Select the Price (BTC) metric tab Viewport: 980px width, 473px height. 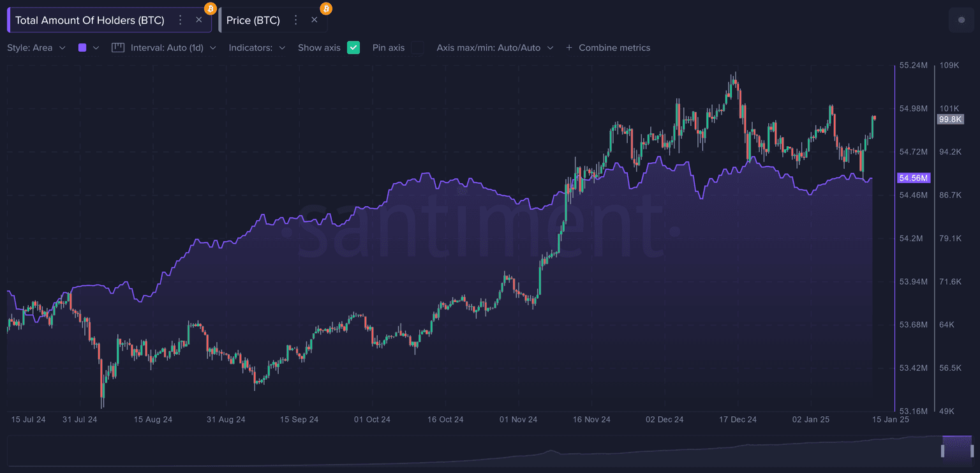coord(253,20)
